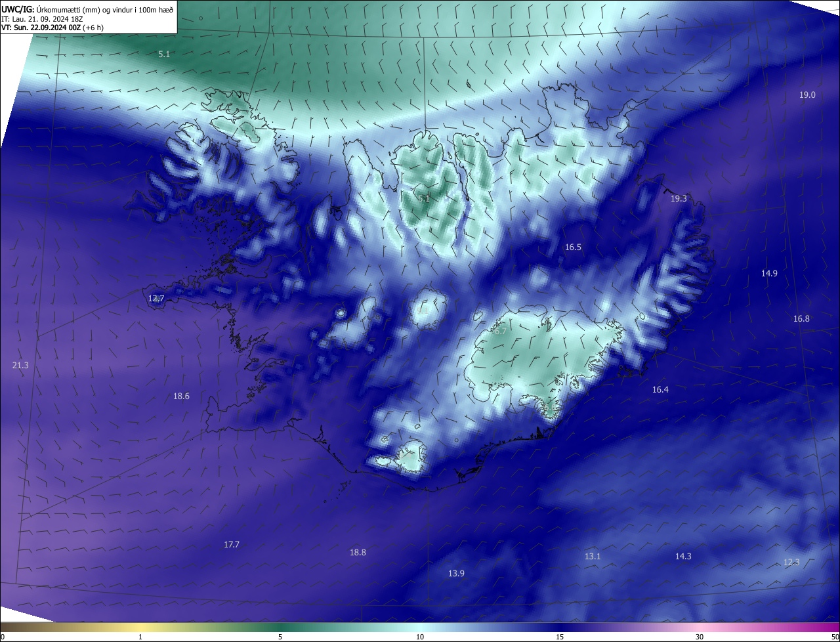Click the 18.6 value label on the map

(x=181, y=396)
